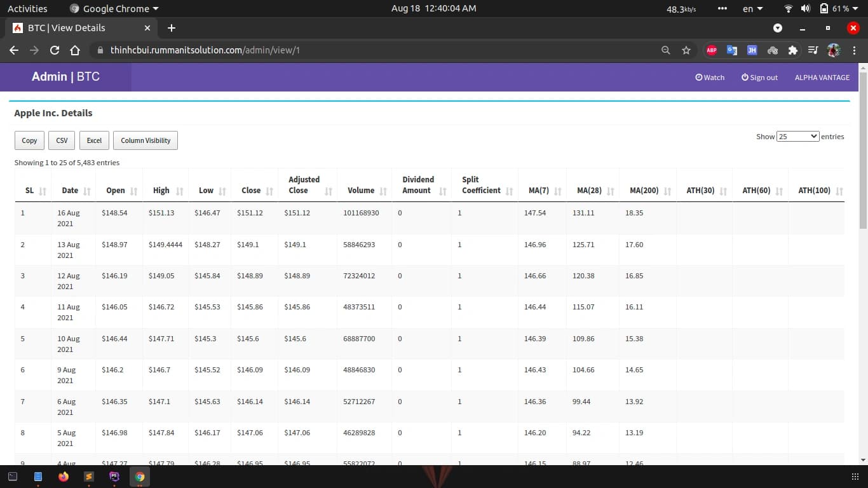
Task: Open the Chrome extensions puzzle menu
Action: (792, 50)
